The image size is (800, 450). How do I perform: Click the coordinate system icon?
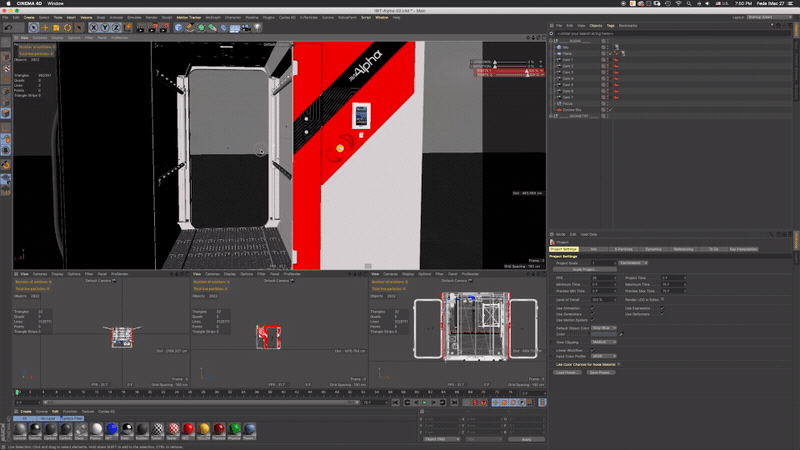[128, 28]
